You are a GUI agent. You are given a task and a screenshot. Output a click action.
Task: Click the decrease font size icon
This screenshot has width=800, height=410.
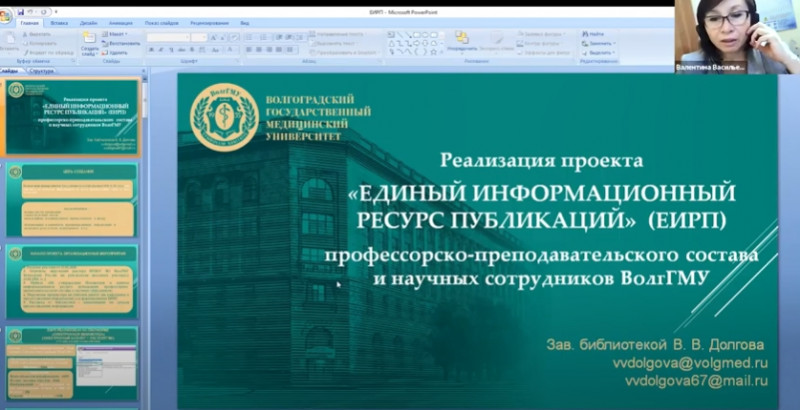(223, 37)
